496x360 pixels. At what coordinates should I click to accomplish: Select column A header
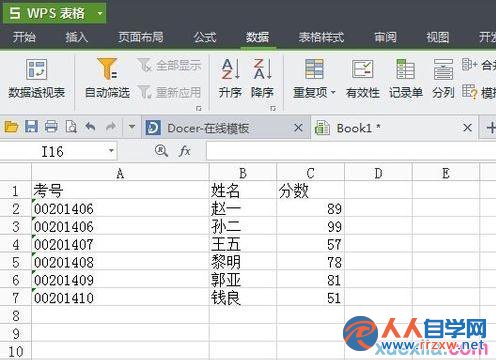point(120,173)
